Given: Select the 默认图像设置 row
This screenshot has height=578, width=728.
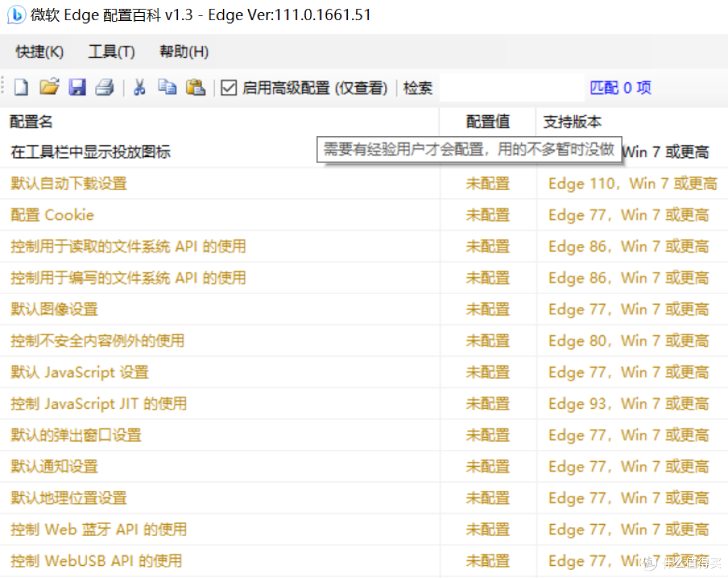Looking at the screenshot, I should pyautogui.click(x=364, y=310).
